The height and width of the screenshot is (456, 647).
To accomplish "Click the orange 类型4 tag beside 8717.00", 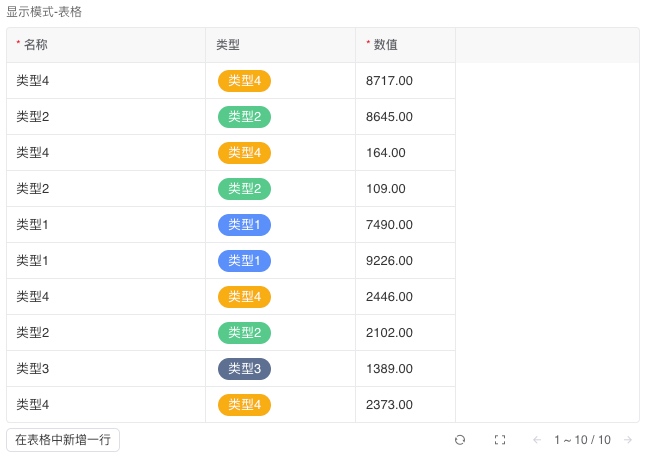I will click(x=244, y=81).
